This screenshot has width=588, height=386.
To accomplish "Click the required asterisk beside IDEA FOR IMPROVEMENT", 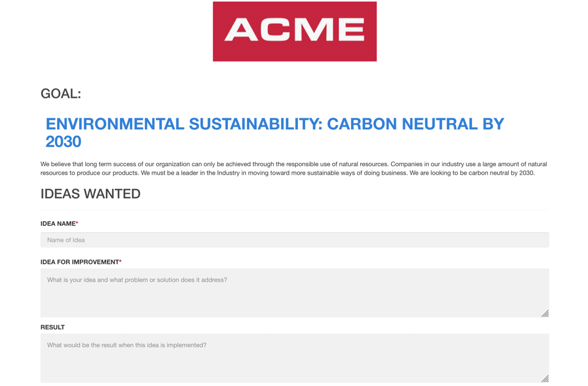I will [120, 262].
